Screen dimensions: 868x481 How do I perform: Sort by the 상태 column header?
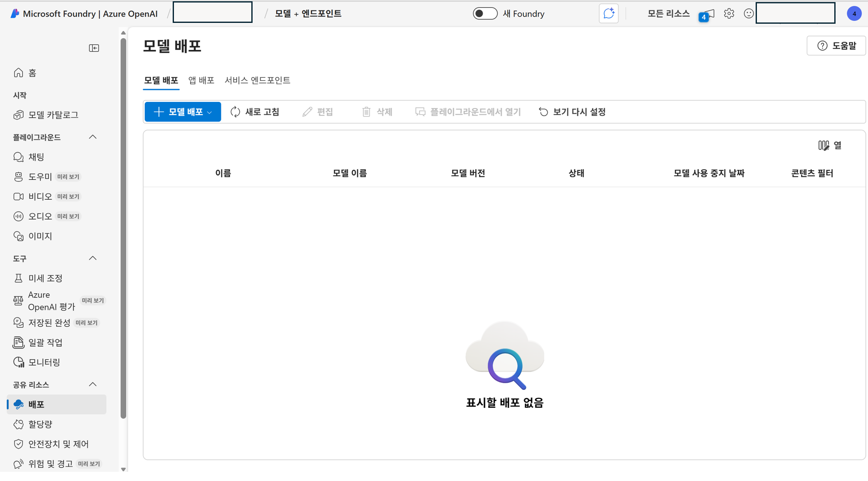click(x=576, y=173)
